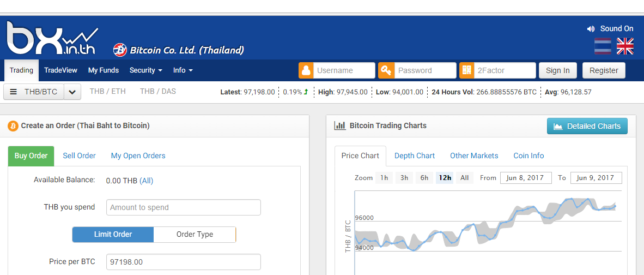644x275 pixels.
Task: Click the bx.in.th site logo
Action: click(x=52, y=38)
